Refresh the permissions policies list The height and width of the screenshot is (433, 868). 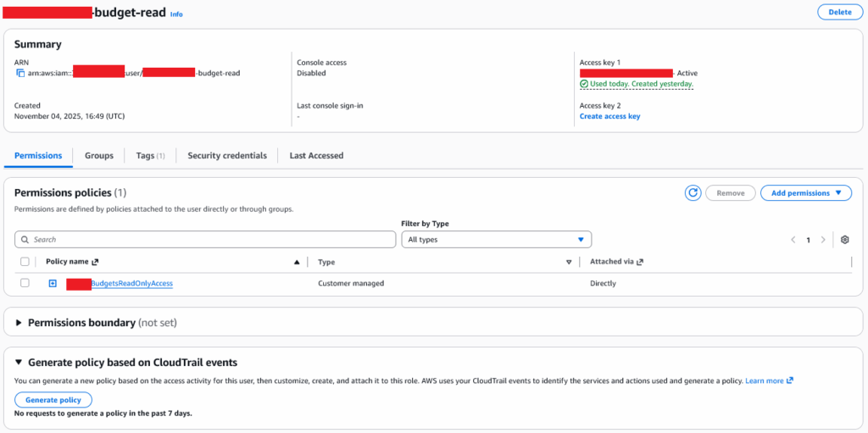693,193
